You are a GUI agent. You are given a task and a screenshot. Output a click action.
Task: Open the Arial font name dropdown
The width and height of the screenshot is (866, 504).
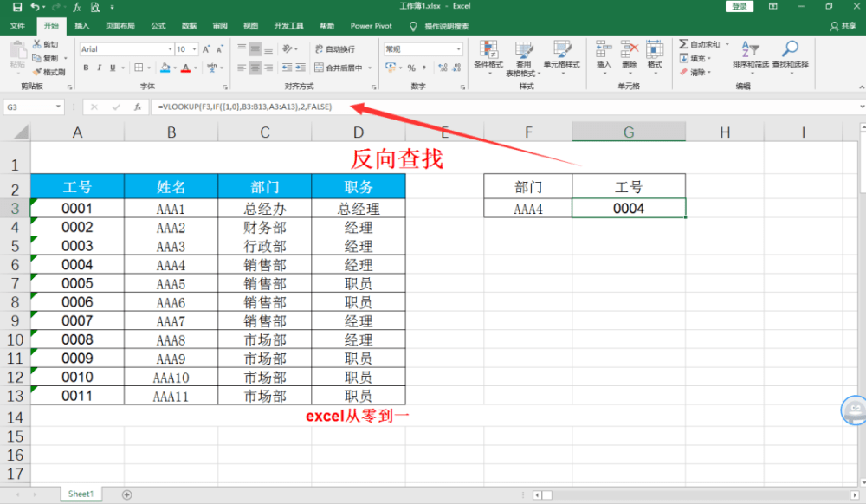pos(170,49)
